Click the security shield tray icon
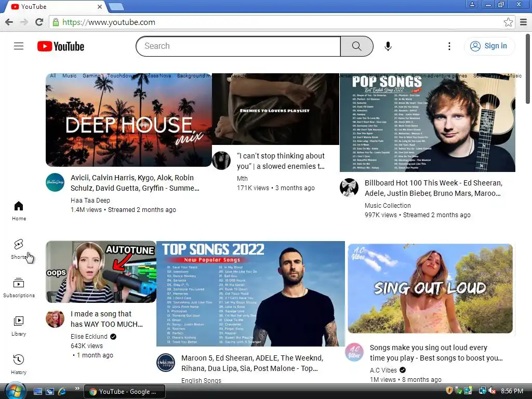532x399 pixels. click(x=449, y=391)
